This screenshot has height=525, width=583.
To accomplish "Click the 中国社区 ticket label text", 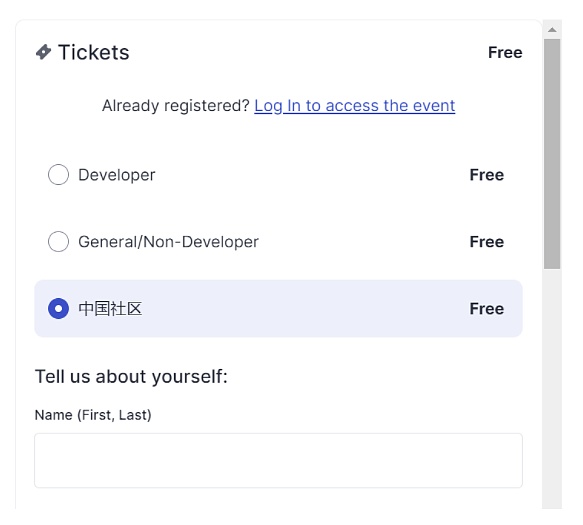I will [110, 309].
